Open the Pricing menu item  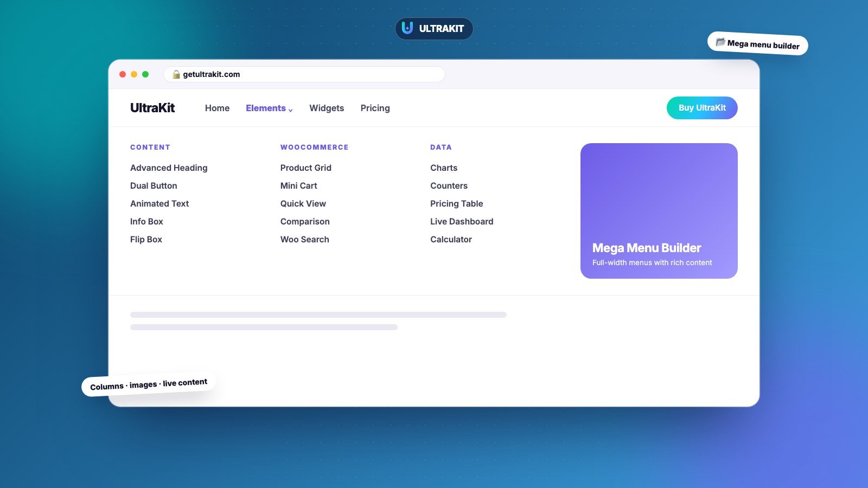click(375, 108)
